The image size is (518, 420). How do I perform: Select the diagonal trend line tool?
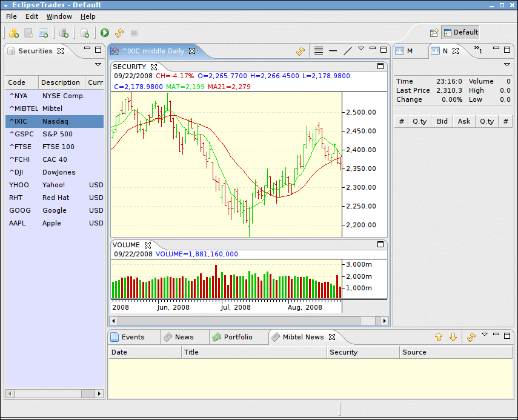pyautogui.click(x=348, y=51)
